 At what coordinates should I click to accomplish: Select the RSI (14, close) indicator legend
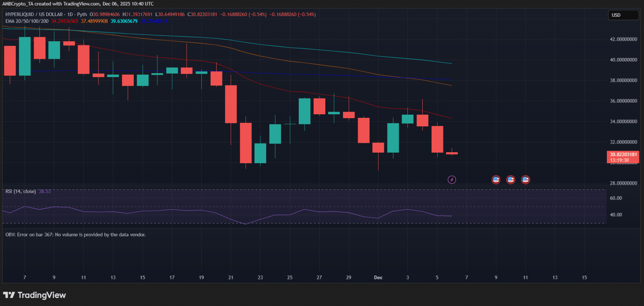coord(21,191)
